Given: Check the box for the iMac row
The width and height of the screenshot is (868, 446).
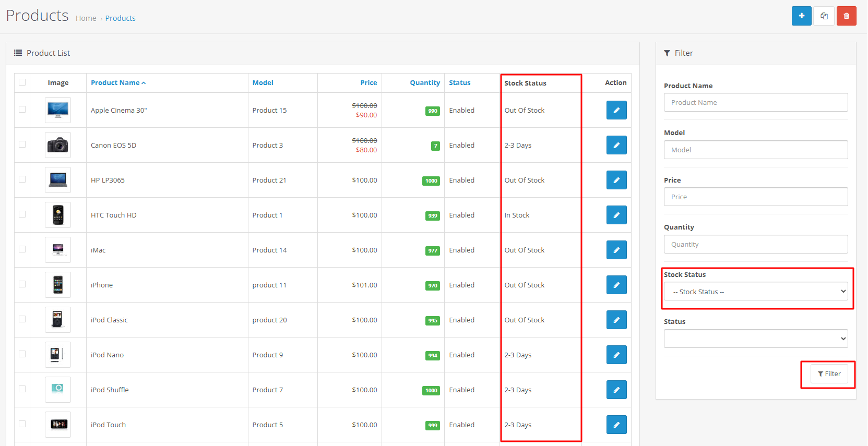Looking at the screenshot, I should 22,249.
